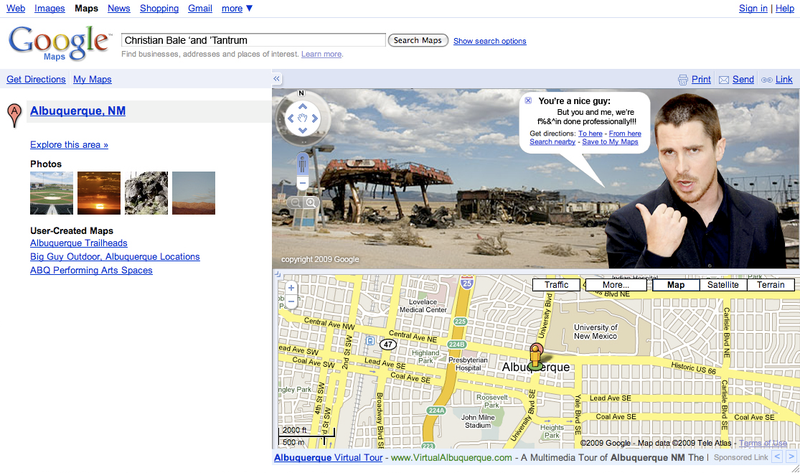Click the printer icon next to Print

click(683, 80)
